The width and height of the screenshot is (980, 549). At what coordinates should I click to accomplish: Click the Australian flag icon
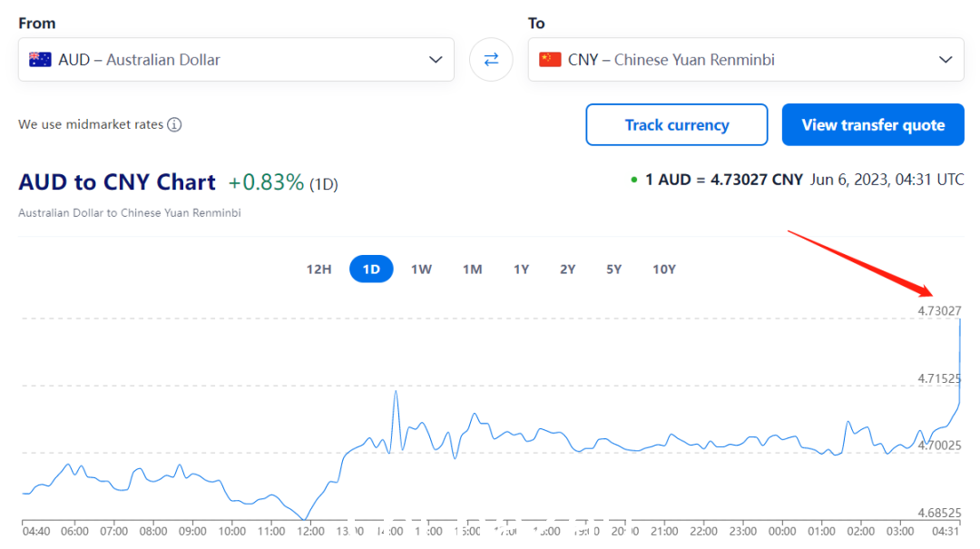pos(40,59)
